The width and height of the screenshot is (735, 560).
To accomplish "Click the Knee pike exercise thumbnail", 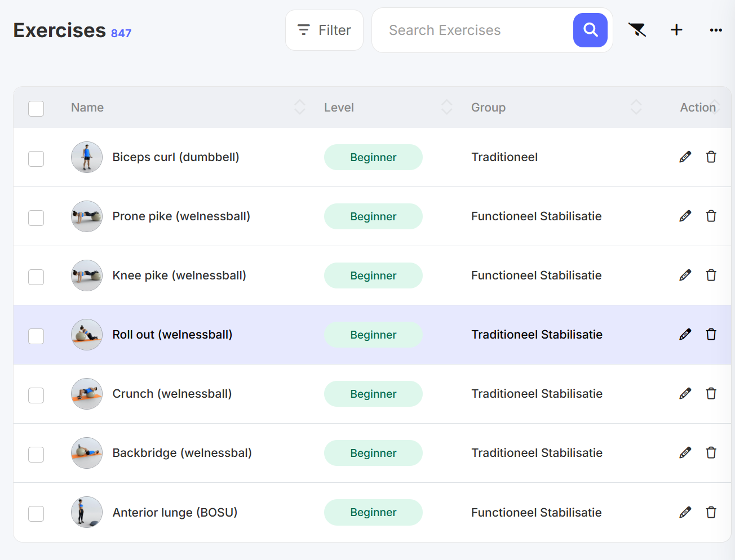I will pyautogui.click(x=87, y=275).
